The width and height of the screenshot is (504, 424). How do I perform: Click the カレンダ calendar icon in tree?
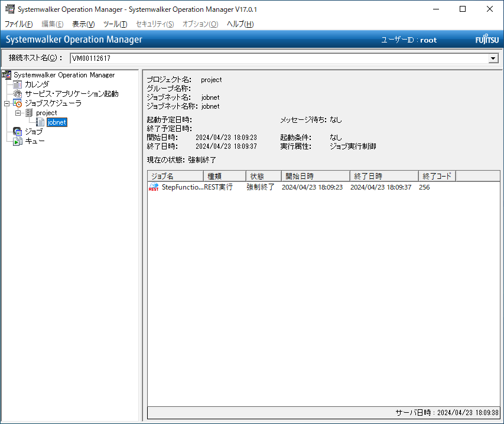click(x=18, y=84)
